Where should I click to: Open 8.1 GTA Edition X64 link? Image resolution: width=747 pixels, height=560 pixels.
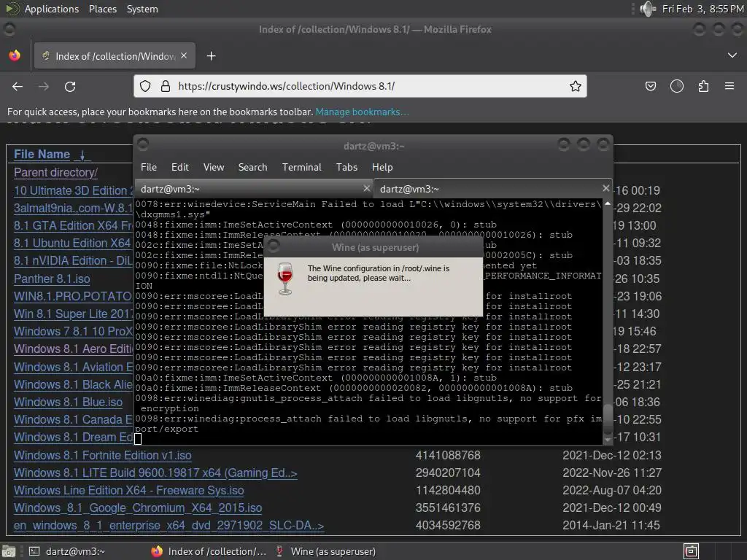(74, 226)
